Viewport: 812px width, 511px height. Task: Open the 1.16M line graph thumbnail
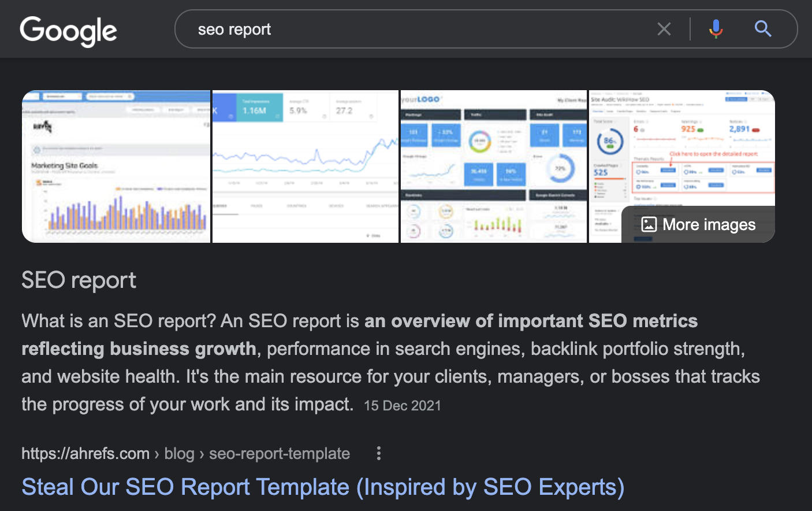306,166
